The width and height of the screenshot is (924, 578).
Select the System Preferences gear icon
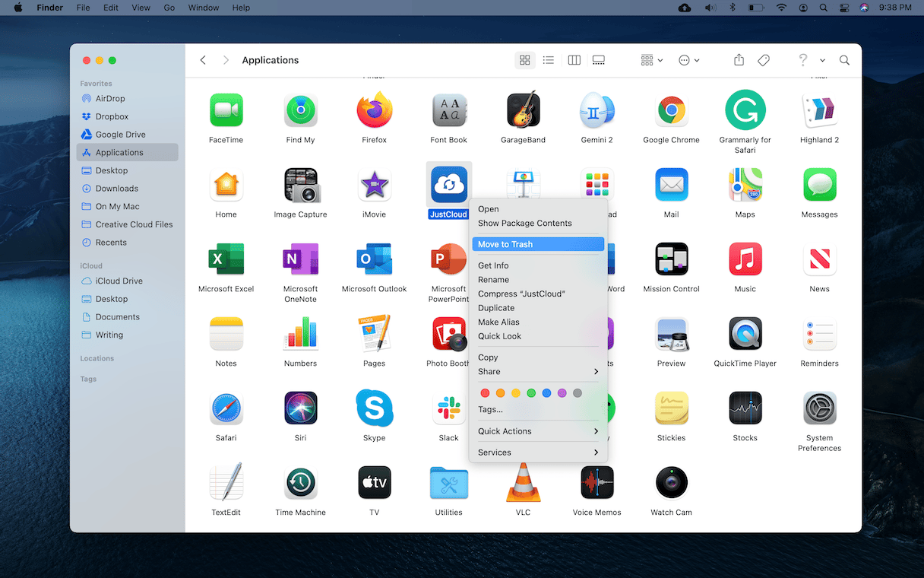(x=819, y=408)
